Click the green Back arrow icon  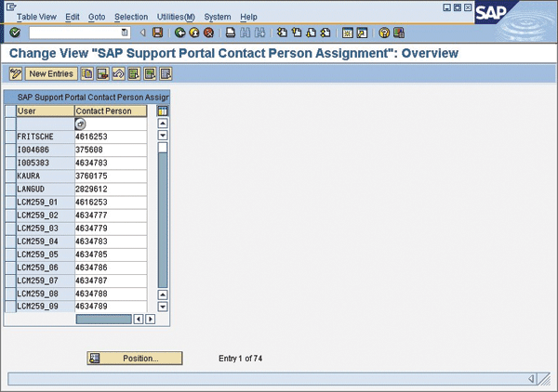[x=180, y=33]
